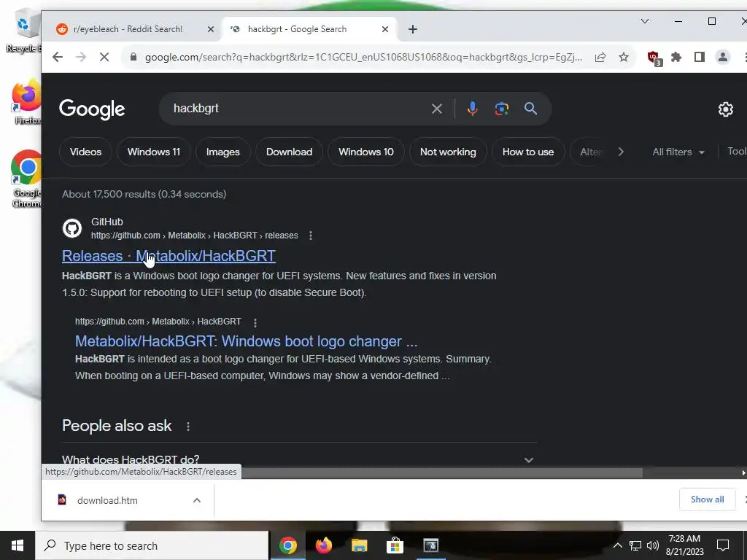747x560 pixels.
Task: Bookmark this page with the star icon
Action: click(624, 57)
